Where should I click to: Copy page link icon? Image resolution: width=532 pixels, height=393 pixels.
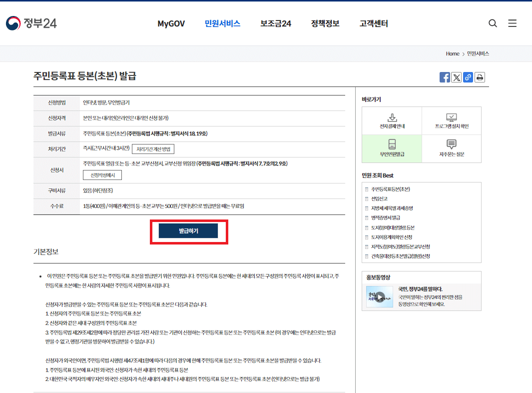coord(468,77)
